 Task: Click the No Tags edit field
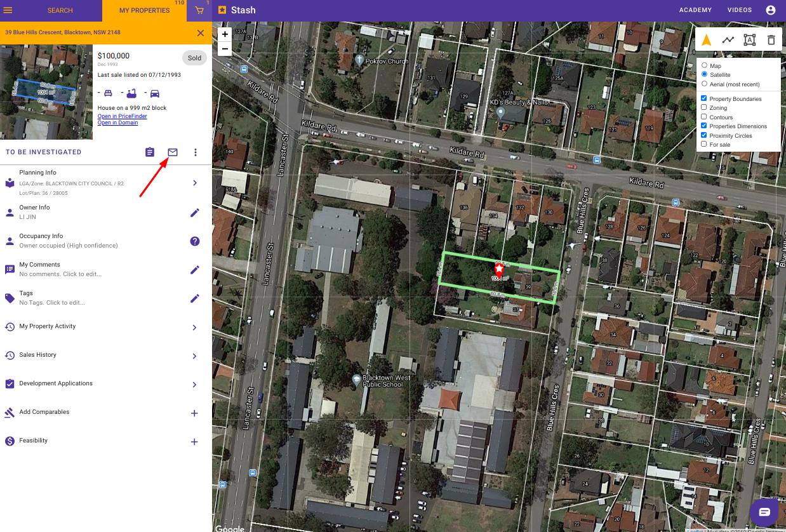(52, 303)
